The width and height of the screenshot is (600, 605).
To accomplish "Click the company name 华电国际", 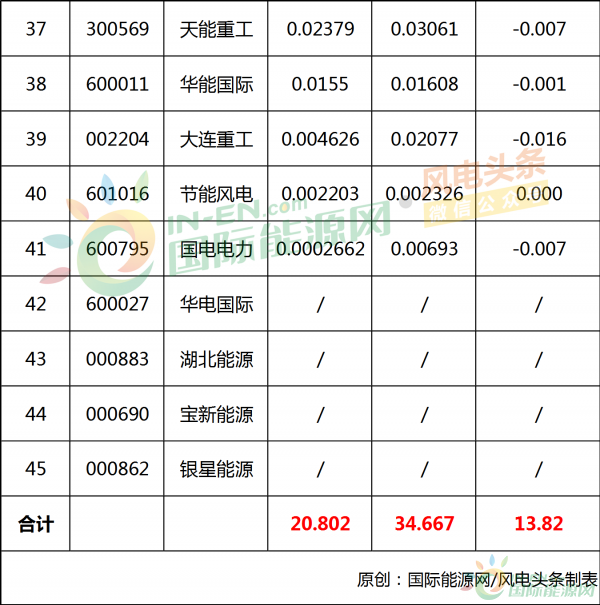I will point(216,304).
